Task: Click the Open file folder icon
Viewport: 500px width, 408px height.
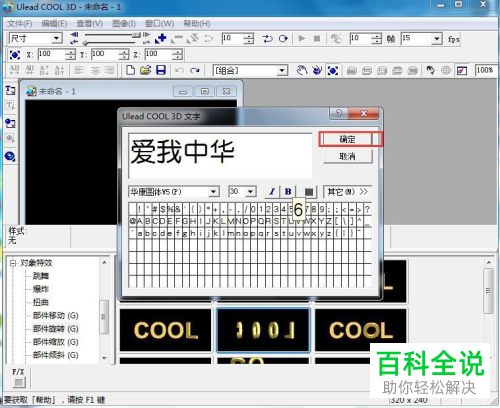Action: (146, 70)
